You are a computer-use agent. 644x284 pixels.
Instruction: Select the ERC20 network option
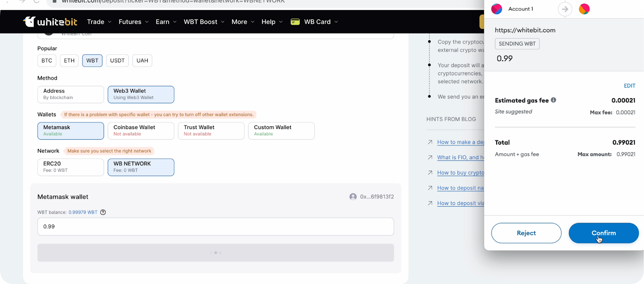(70, 167)
